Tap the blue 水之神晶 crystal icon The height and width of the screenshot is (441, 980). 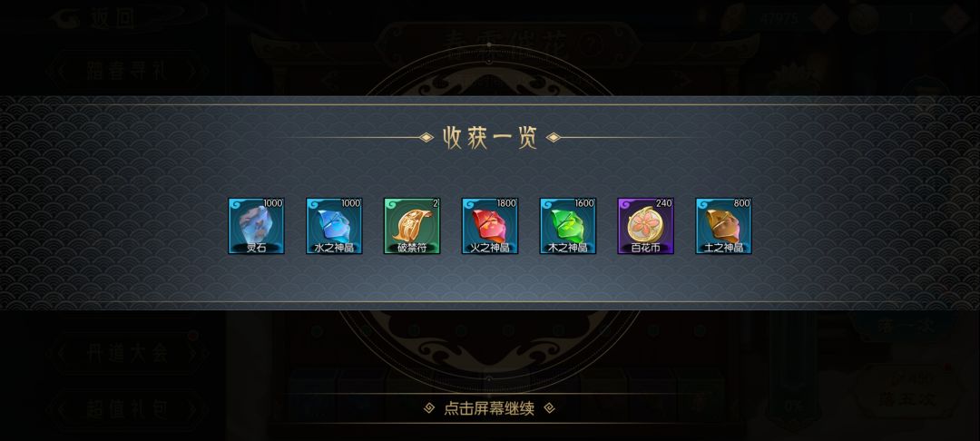point(334,226)
